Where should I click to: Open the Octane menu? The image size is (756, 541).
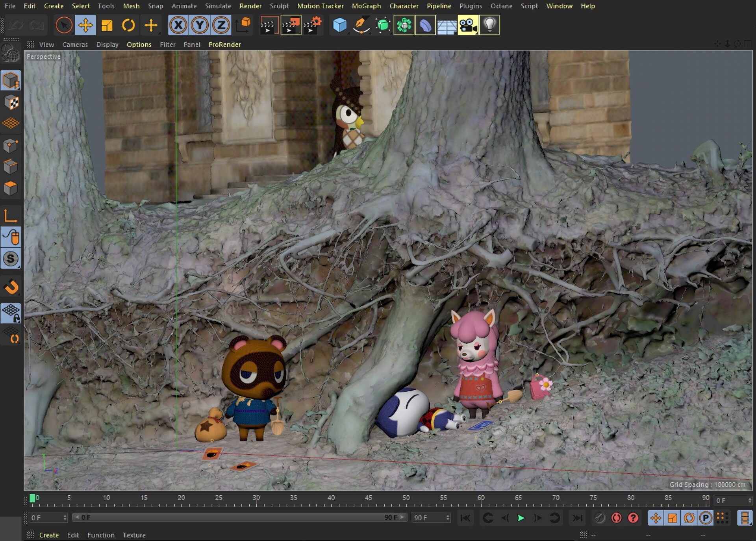click(x=501, y=6)
